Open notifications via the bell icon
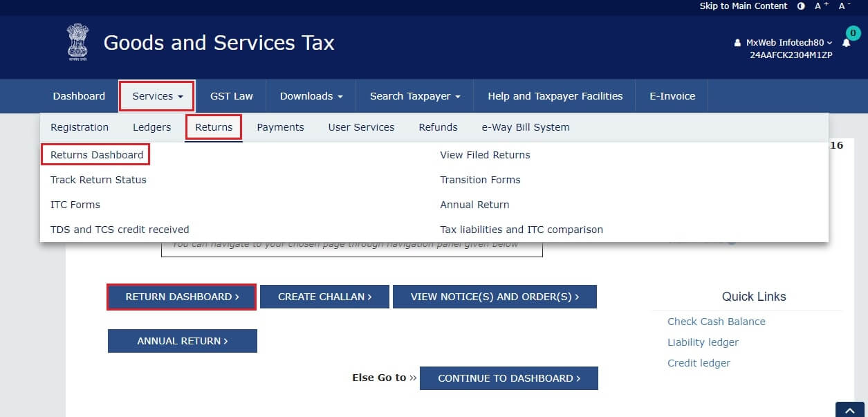Image resolution: width=868 pixels, height=417 pixels. coord(844,43)
